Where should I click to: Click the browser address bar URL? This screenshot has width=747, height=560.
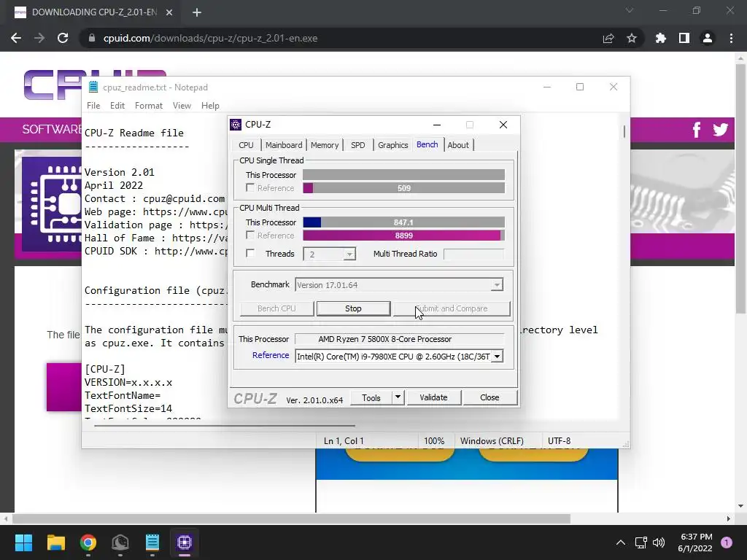210,38
